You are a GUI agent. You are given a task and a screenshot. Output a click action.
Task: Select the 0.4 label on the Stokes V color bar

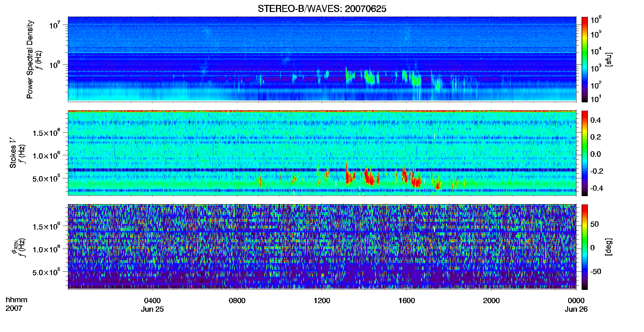pos(595,120)
